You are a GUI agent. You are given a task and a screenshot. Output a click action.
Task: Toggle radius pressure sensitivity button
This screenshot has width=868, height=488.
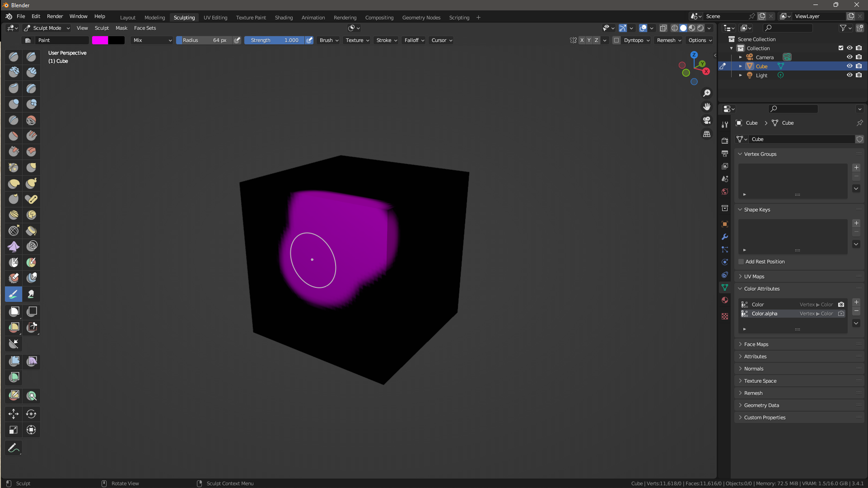click(x=237, y=40)
